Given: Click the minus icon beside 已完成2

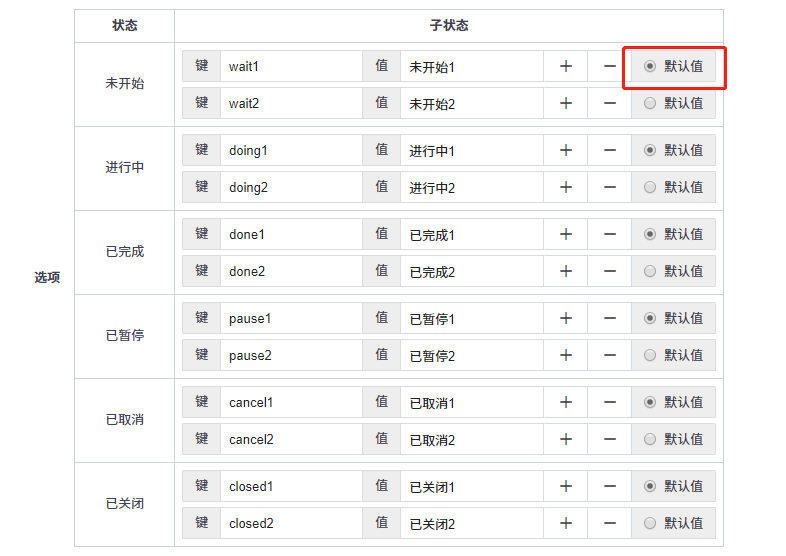Looking at the screenshot, I should coord(609,271).
